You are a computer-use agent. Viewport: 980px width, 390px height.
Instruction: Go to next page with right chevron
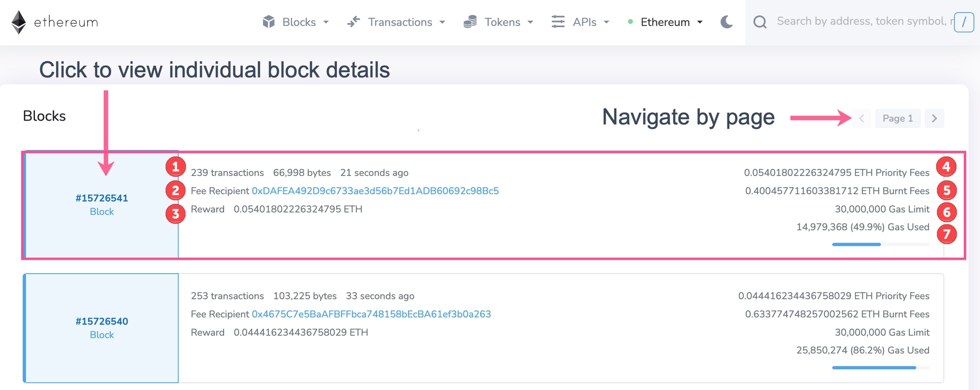(x=934, y=118)
